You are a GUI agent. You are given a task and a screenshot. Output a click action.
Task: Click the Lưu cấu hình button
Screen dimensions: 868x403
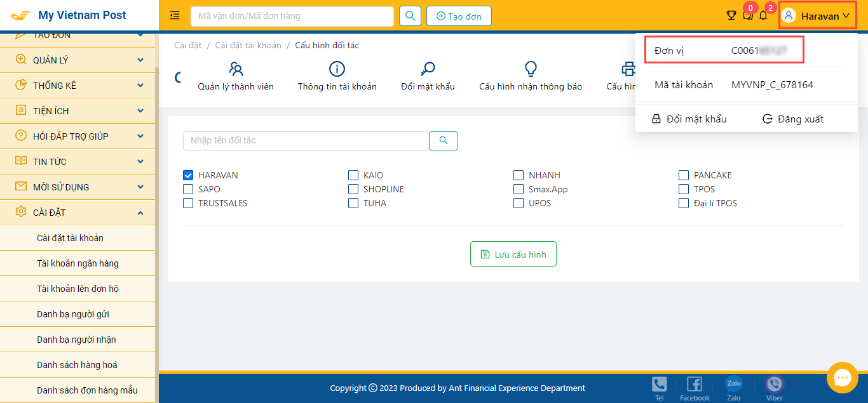(x=513, y=254)
